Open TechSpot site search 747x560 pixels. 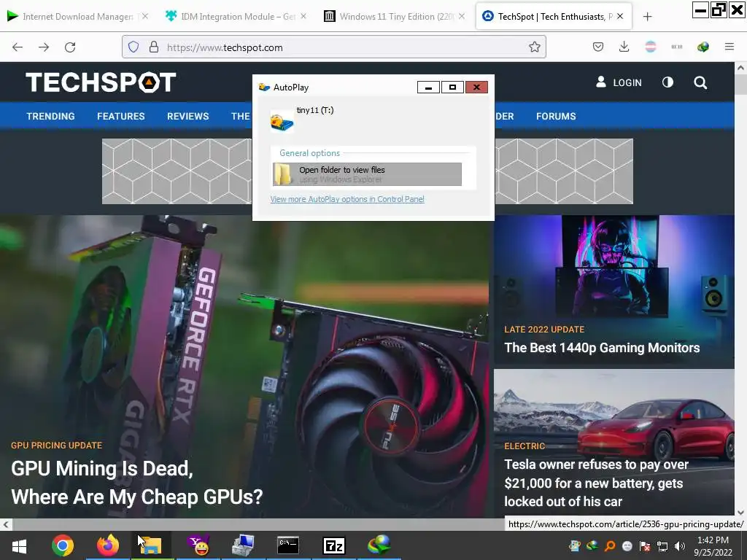700,82
